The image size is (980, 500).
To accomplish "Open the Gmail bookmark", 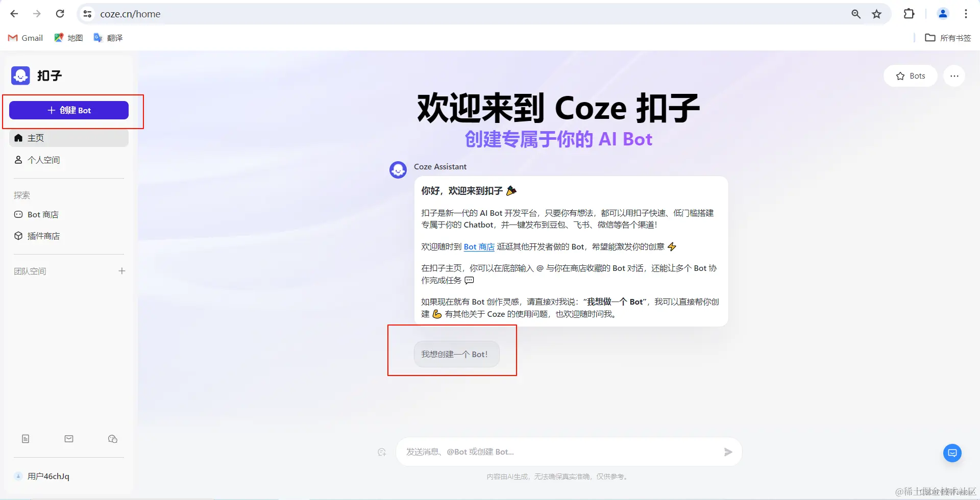I will point(26,38).
